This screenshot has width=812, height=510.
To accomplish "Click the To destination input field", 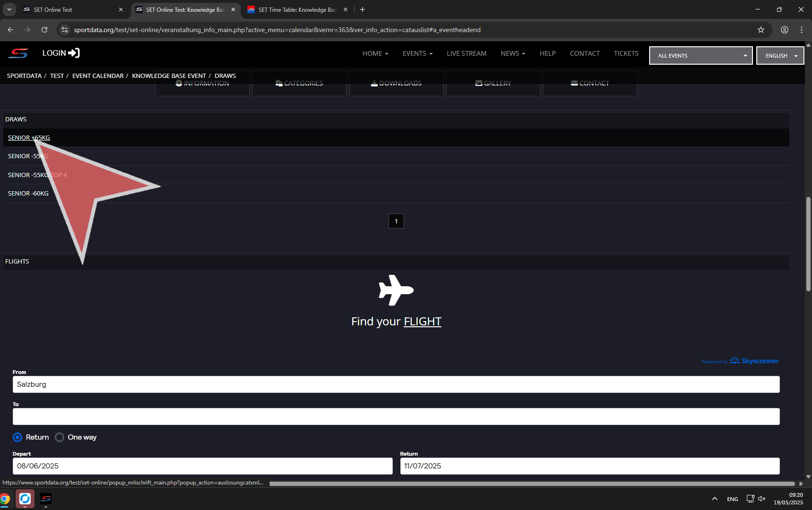I will coord(396,416).
